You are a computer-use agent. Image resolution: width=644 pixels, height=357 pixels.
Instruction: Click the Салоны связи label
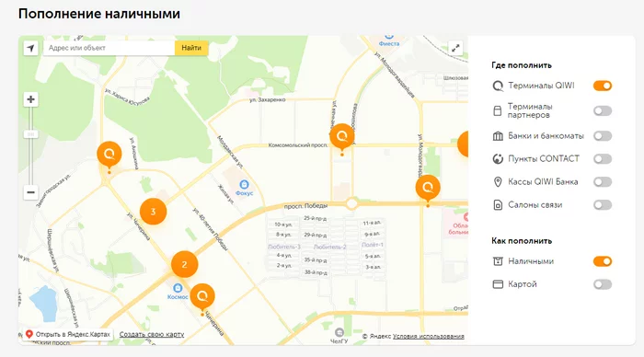click(x=535, y=204)
